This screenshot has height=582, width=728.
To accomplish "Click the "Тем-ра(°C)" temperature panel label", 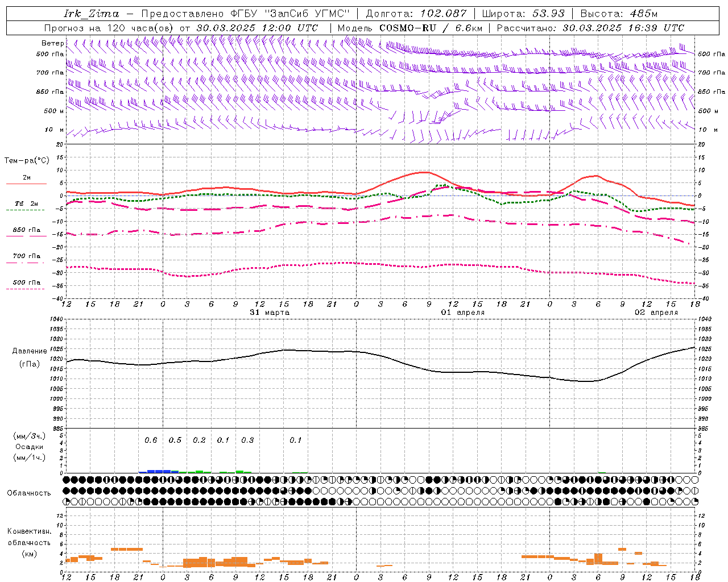I will [27, 161].
